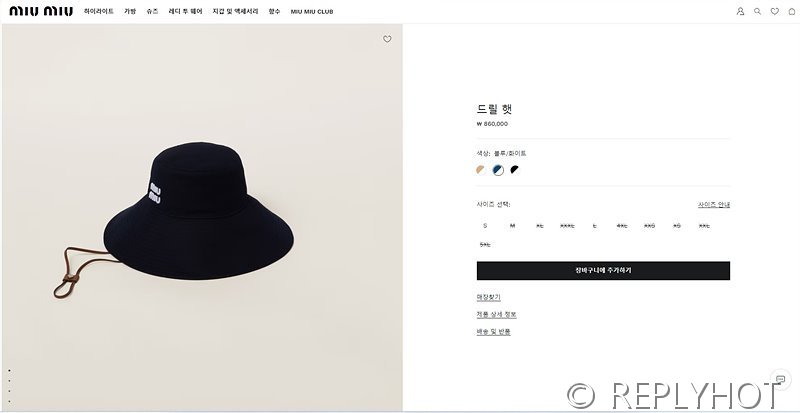Open the shopping bag icon
This screenshot has width=800, height=413.
pyautogui.click(x=789, y=11)
